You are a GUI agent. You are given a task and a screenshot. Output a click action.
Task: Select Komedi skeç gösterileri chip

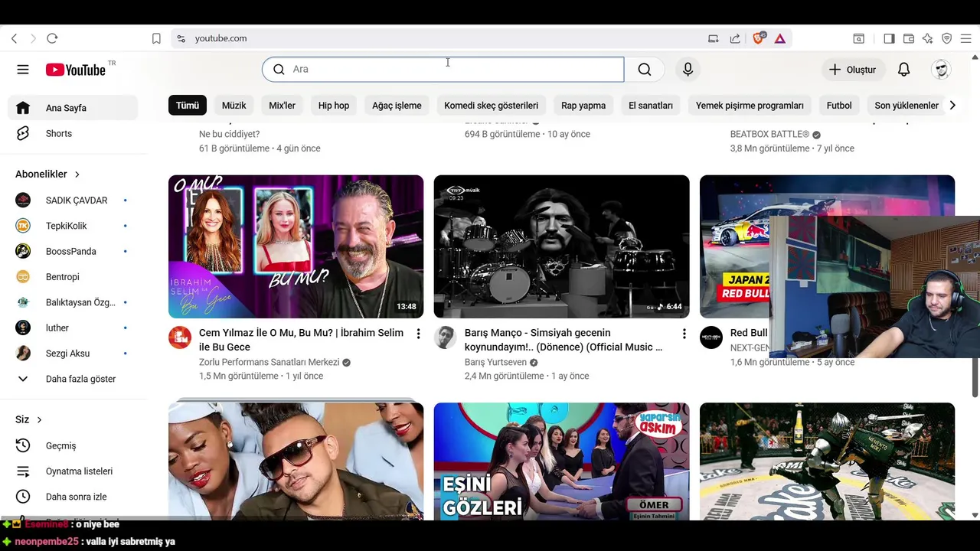pos(492,106)
